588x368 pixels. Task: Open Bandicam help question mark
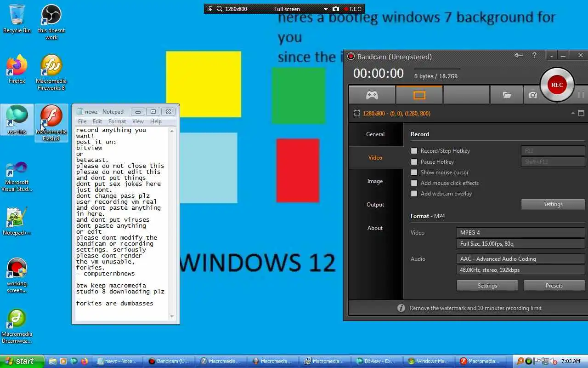534,56
